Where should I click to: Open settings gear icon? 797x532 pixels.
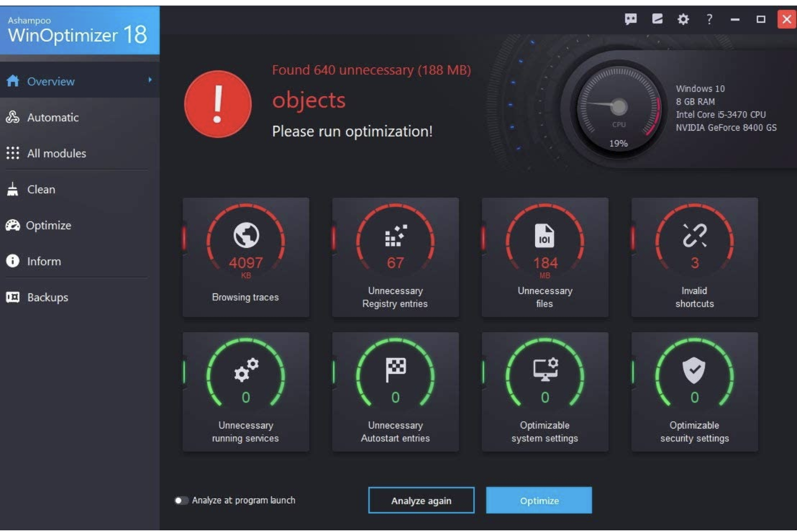[683, 19]
